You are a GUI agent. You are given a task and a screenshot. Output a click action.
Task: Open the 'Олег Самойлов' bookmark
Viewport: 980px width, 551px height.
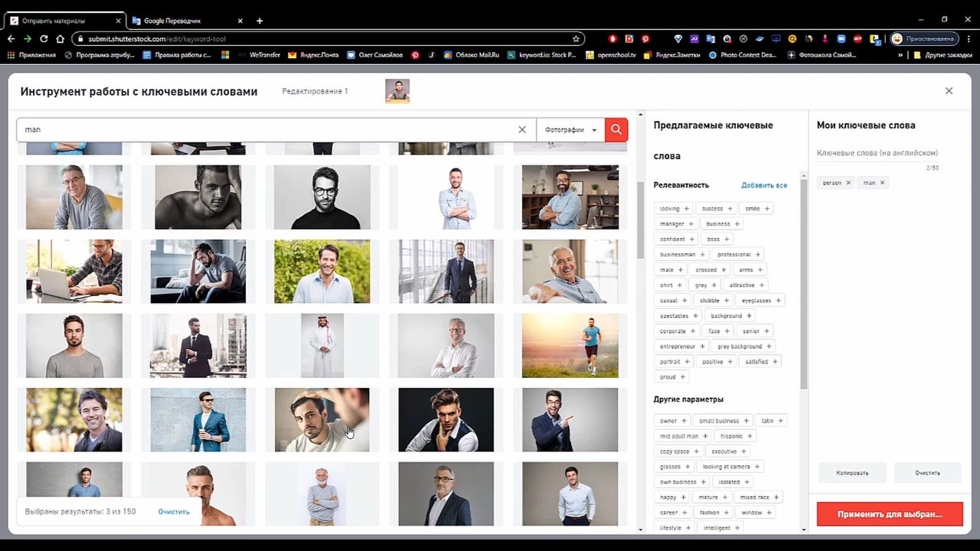374,55
